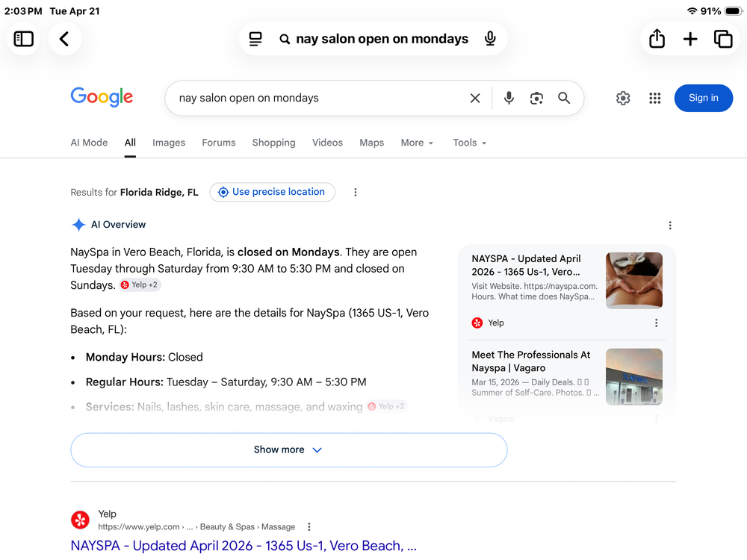The width and height of the screenshot is (747, 560).
Task: Select the All results tab
Action: click(130, 143)
